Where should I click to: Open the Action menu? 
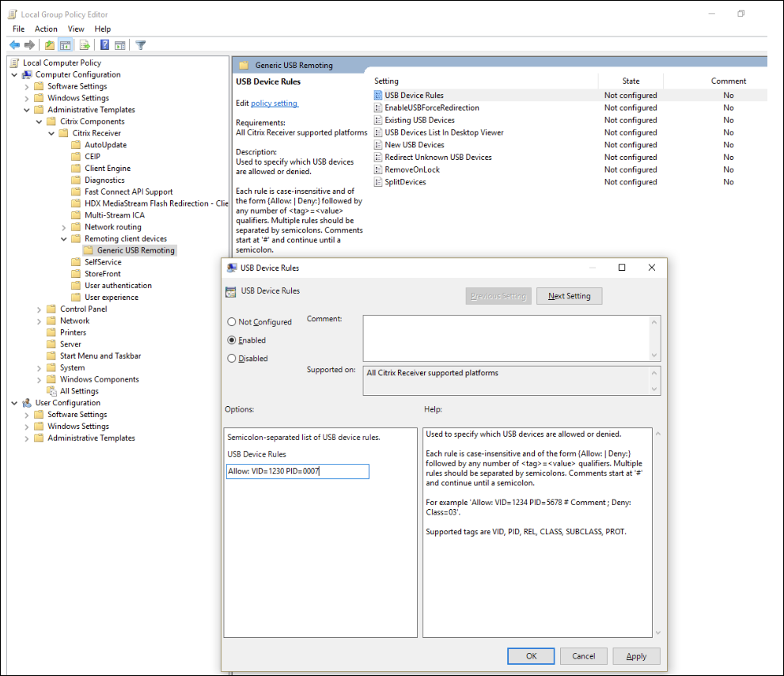coord(46,28)
